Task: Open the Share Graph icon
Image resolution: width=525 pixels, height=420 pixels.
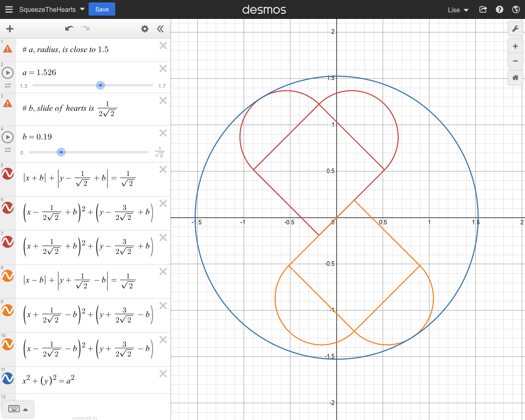Action: pos(483,9)
